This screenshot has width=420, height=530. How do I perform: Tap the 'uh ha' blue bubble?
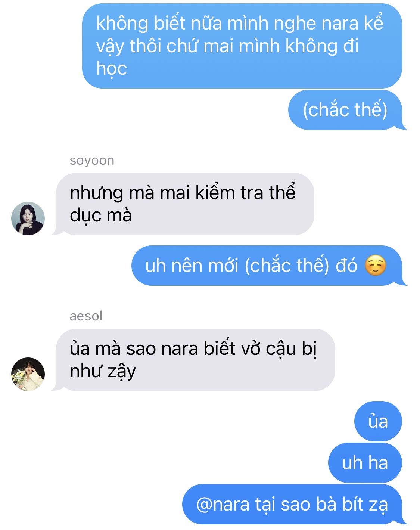pyautogui.click(x=365, y=463)
